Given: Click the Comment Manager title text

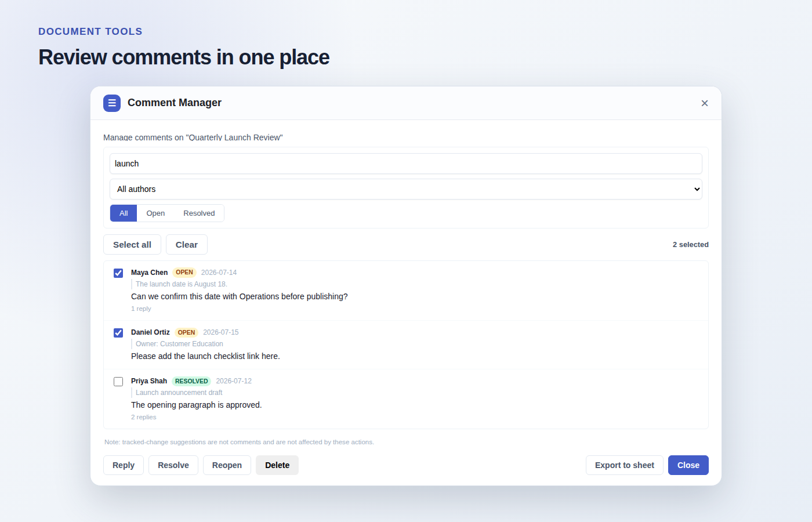Looking at the screenshot, I should (x=175, y=103).
